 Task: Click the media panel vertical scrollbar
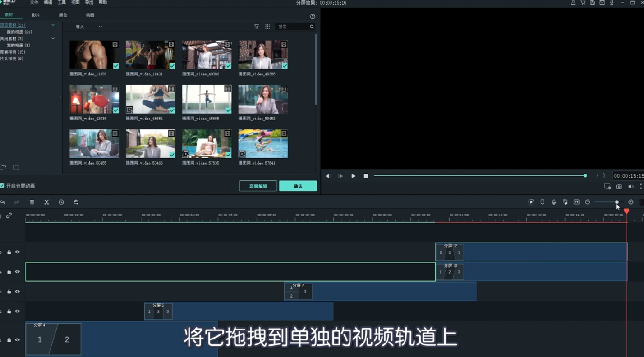click(316, 70)
